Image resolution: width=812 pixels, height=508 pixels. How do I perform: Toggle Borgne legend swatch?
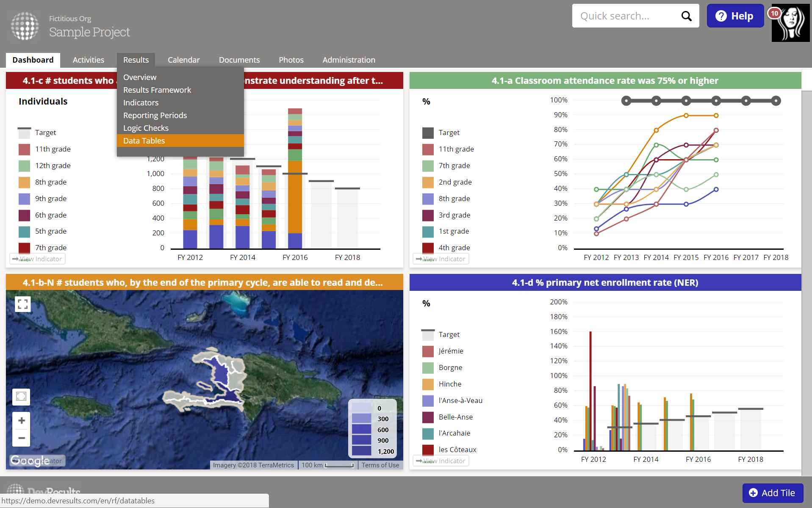(428, 368)
